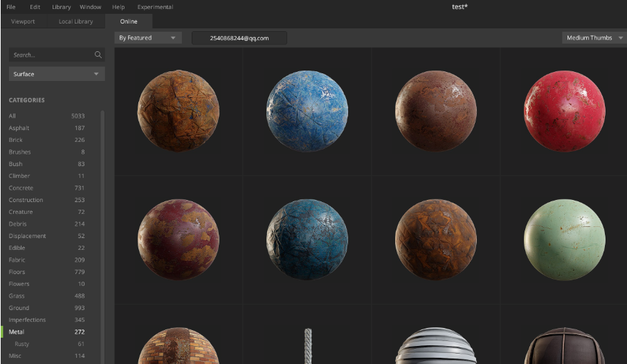Switch to the Viewport tab
Viewport: 627px width, 364px height.
23,21
